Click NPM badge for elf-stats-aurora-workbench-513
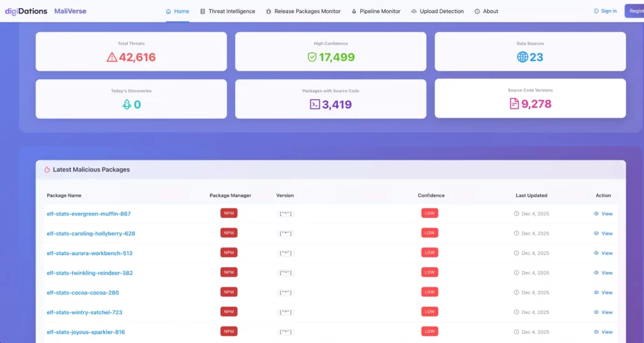This screenshot has height=343, width=644. (229, 253)
